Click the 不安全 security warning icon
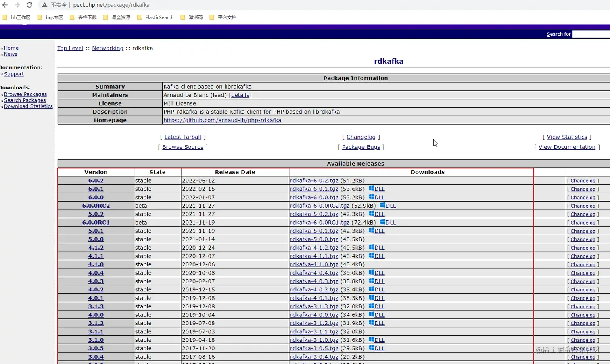 coord(44,5)
